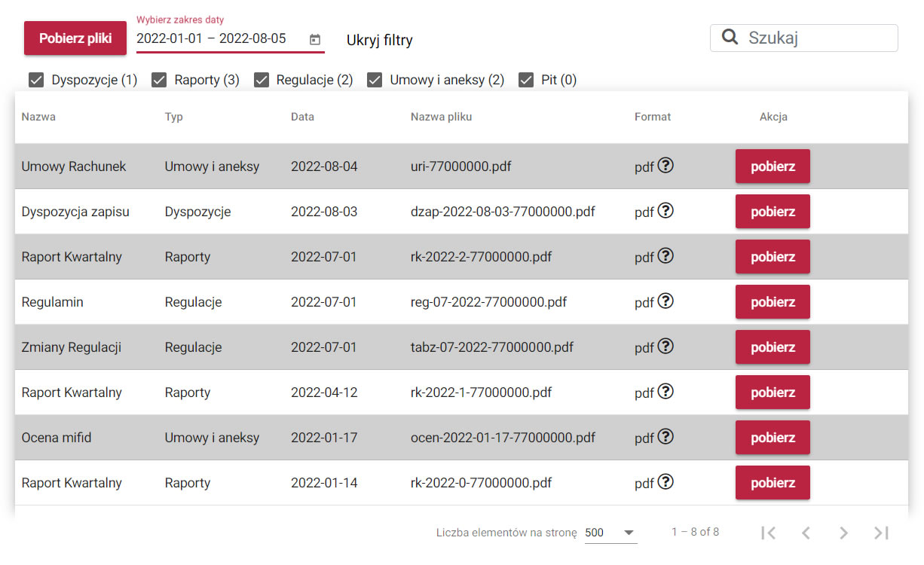Open the date range calendar picker icon
This screenshot has height=565, width=924.
click(315, 39)
